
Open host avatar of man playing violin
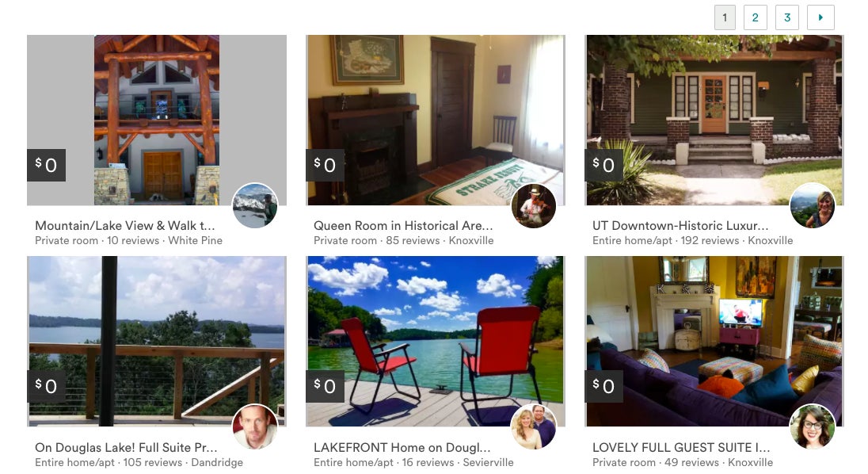[x=534, y=205]
